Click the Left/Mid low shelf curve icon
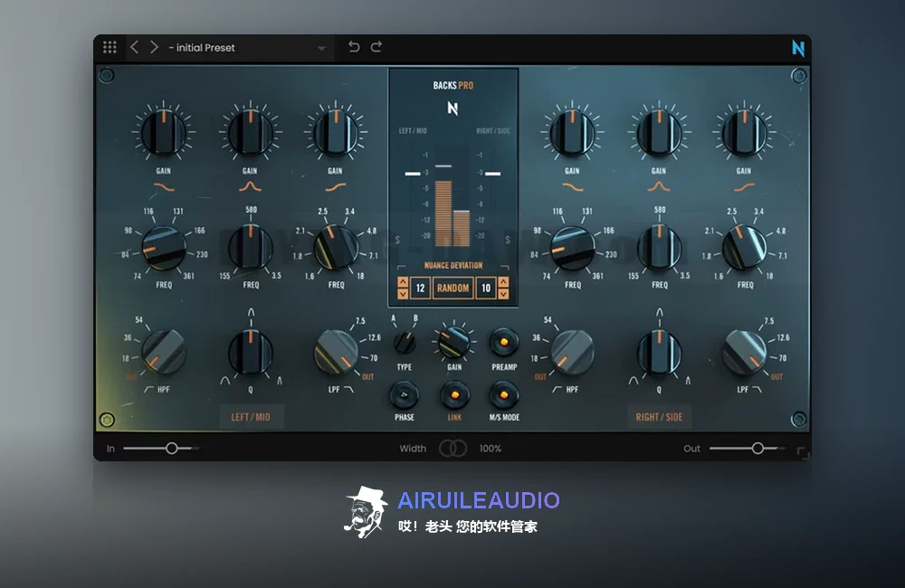The width and height of the screenshot is (905, 588). click(163, 187)
